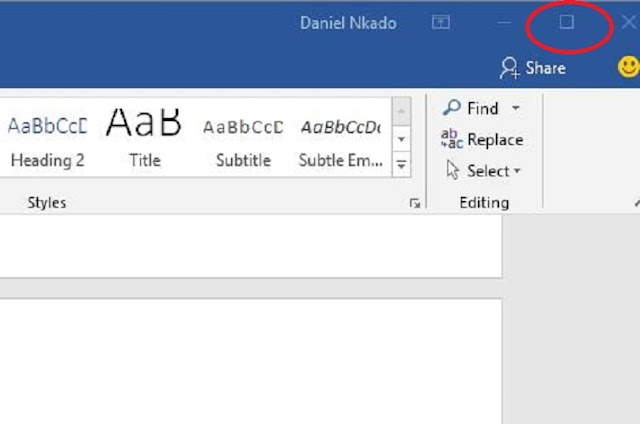Image resolution: width=640 pixels, height=424 pixels.
Task: Minimize the Word window
Action: (504, 22)
